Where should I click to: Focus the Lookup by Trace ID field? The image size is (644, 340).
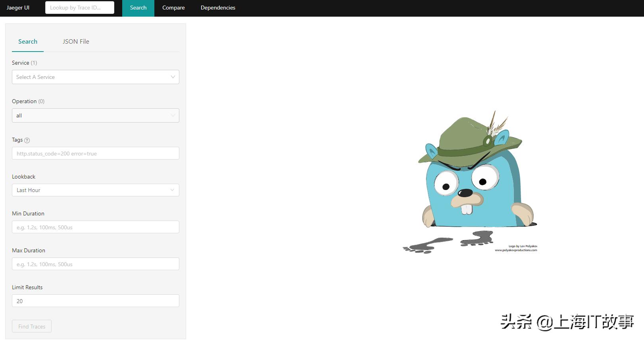(x=80, y=8)
